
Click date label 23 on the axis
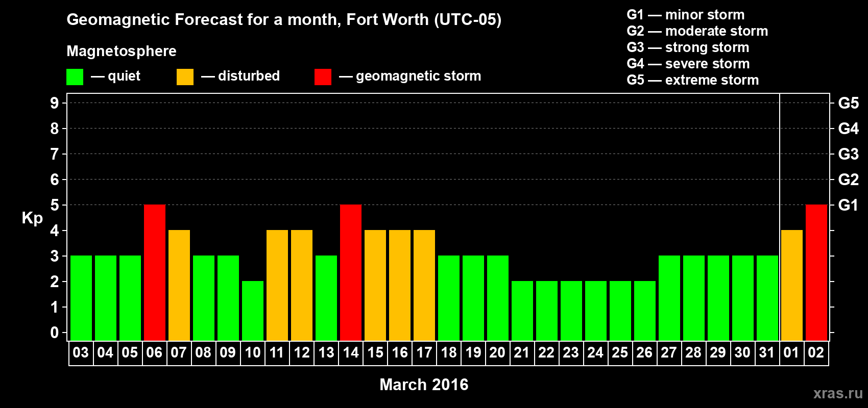tap(571, 353)
